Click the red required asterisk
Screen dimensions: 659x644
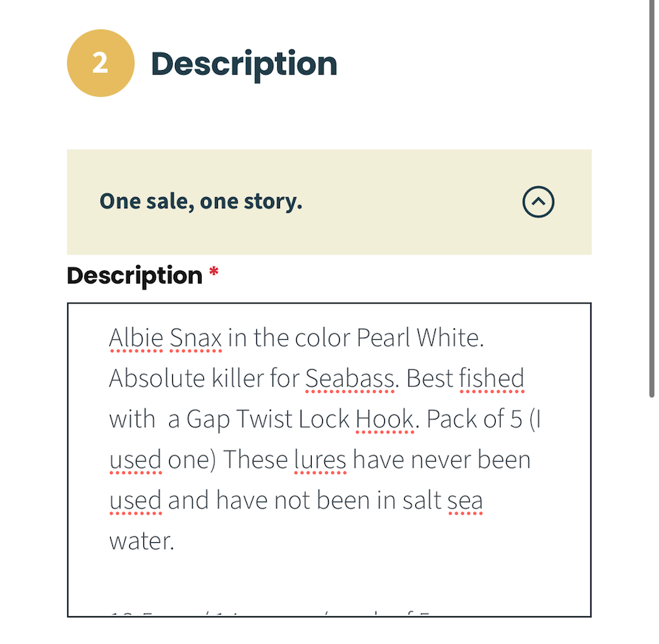pyautogui.click(x=214, y=271)
